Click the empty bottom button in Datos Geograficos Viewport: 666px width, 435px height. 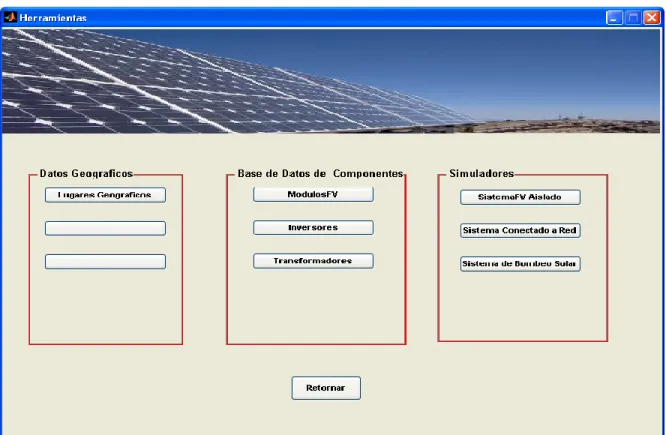coord(105,261)
